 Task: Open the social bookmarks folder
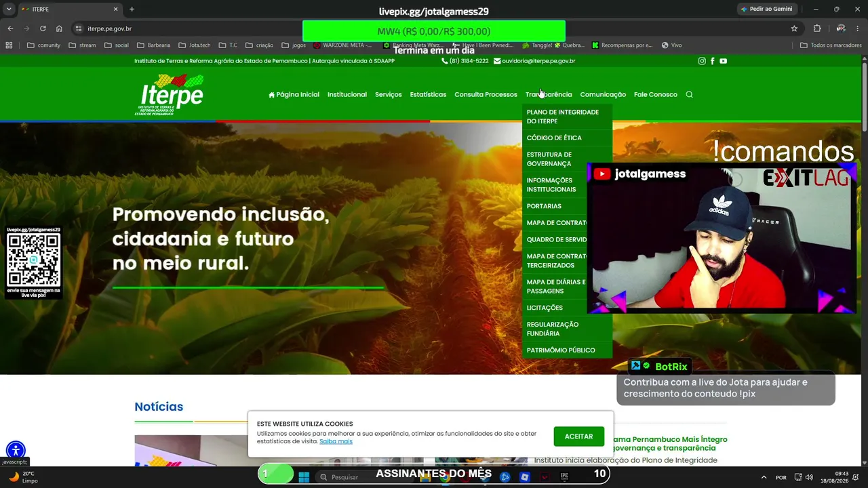tap(116, 45)
